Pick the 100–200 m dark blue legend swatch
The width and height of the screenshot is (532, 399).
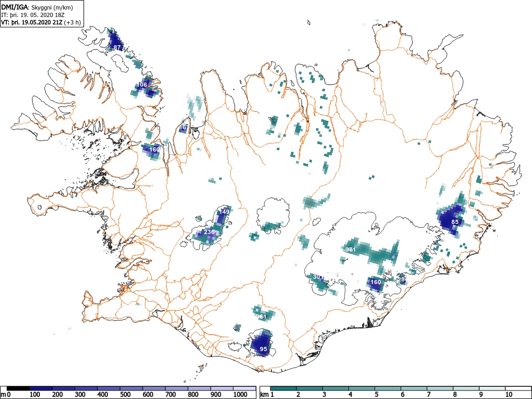(x=41, y=388)
